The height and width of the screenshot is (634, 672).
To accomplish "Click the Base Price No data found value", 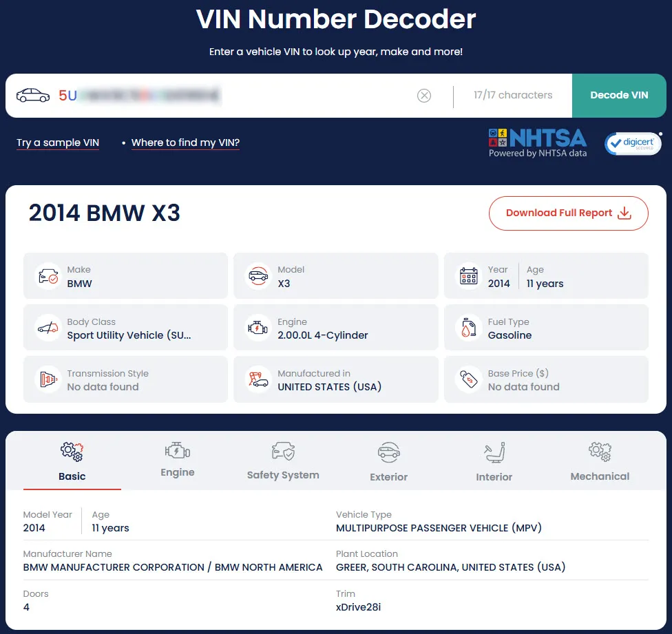I will 524,387.
